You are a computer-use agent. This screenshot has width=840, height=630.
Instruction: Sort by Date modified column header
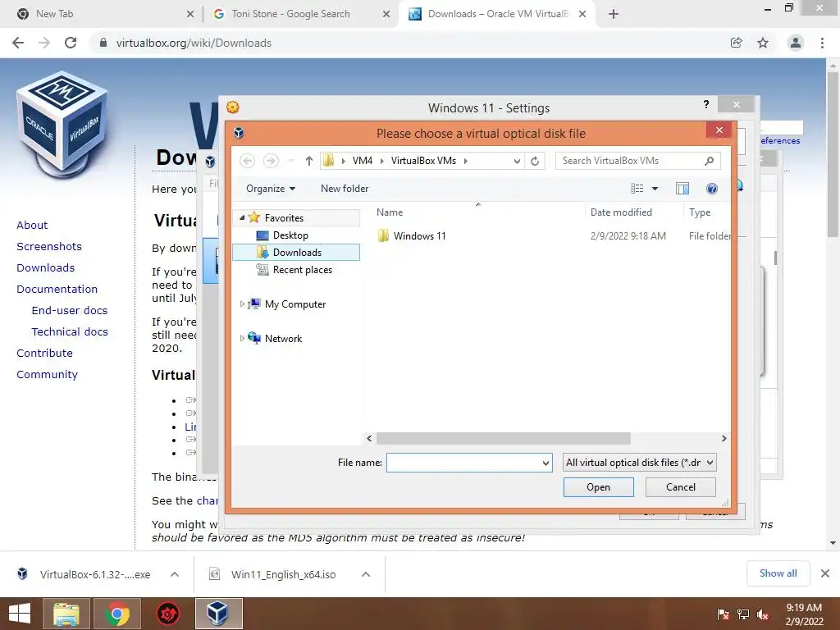621,212
